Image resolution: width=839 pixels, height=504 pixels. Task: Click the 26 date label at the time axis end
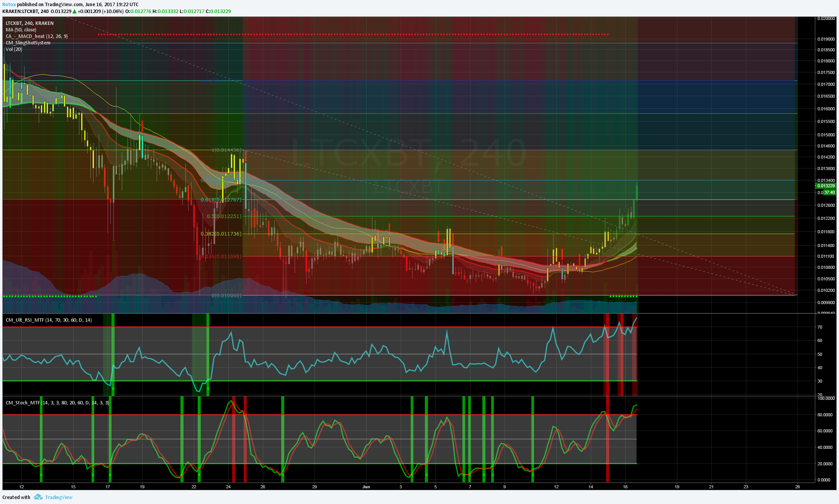(798, 487)
